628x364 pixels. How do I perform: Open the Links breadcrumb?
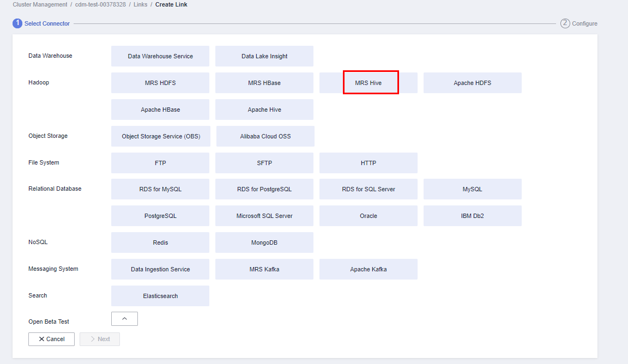pyautogui.click(x=141, y=4)
